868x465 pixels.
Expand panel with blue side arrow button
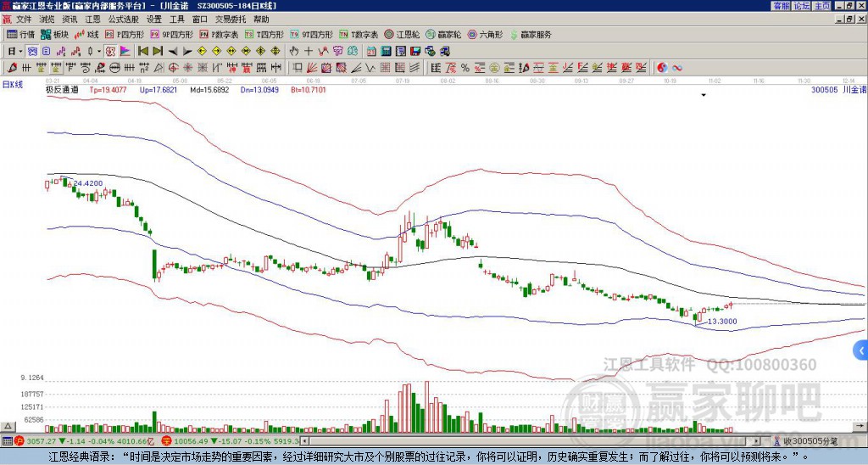pyautogui.click(x=861, y=350)
